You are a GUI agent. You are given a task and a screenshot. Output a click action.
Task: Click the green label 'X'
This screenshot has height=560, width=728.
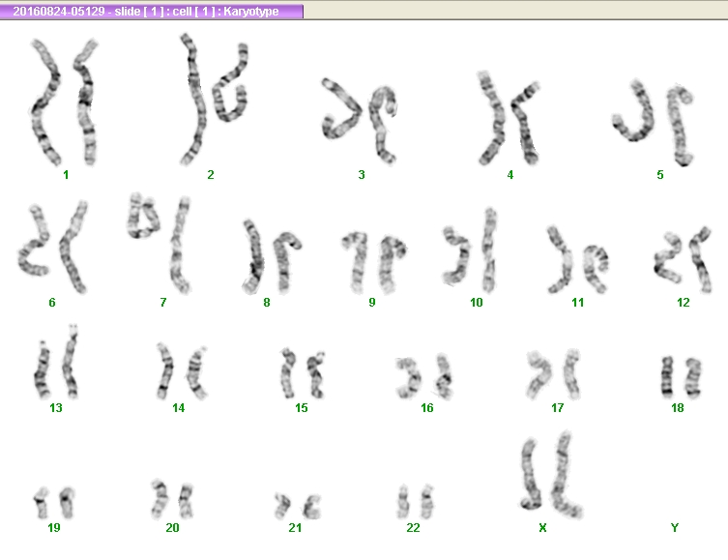pyautogui.click(x=542, y=527)
